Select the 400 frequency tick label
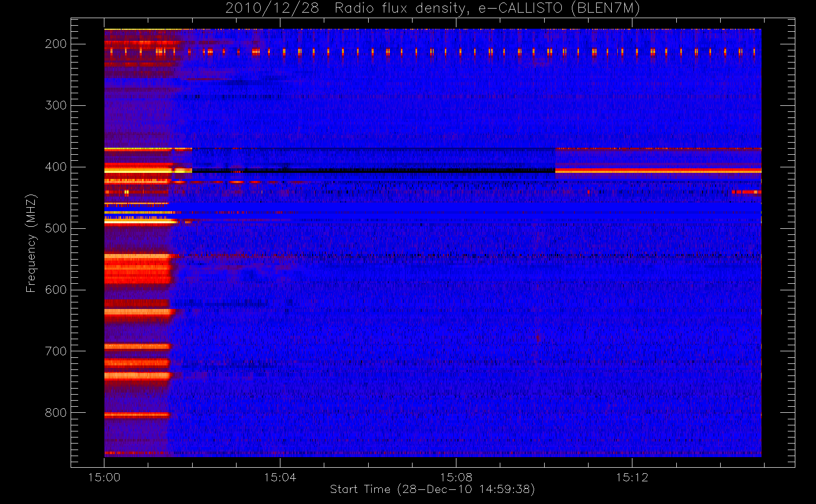 55,167
